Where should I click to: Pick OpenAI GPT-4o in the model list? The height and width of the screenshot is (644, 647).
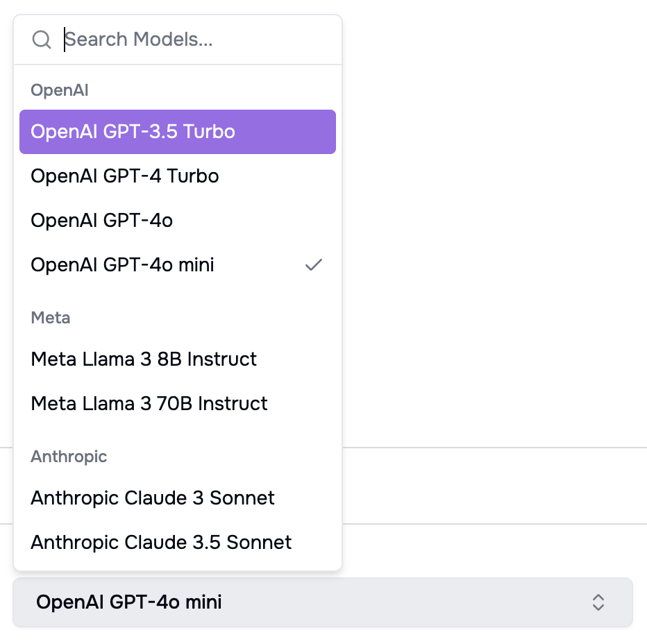tap(102, 221)
